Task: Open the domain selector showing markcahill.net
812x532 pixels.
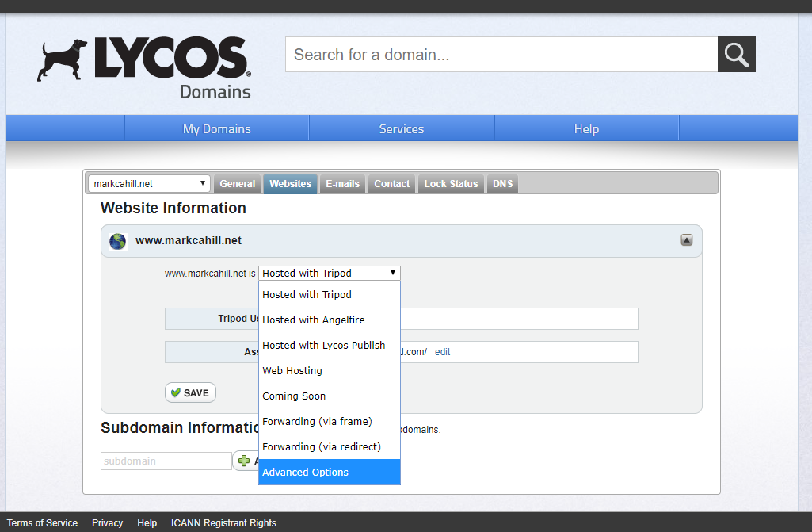Action: (148, 183)
